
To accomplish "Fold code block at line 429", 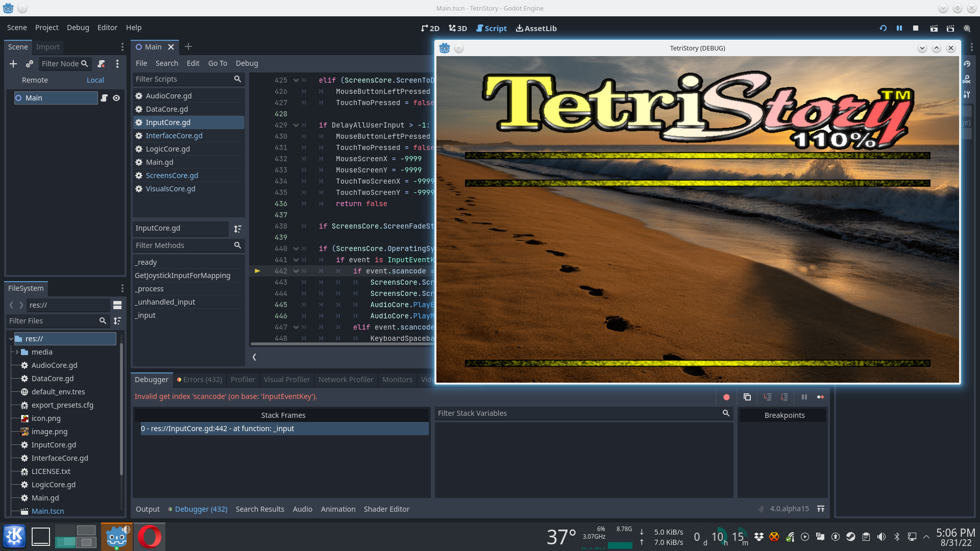I will [296, 126].
